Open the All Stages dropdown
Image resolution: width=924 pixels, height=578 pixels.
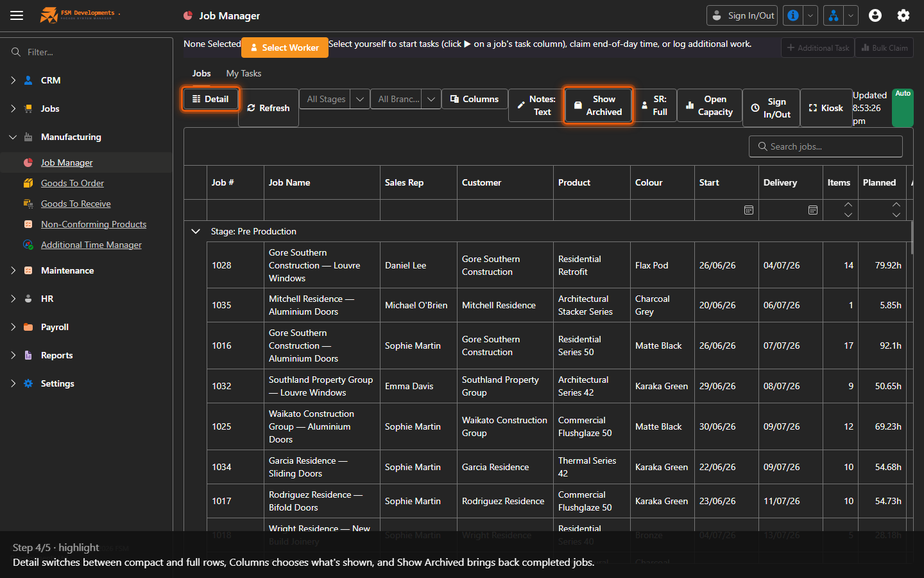334,99
